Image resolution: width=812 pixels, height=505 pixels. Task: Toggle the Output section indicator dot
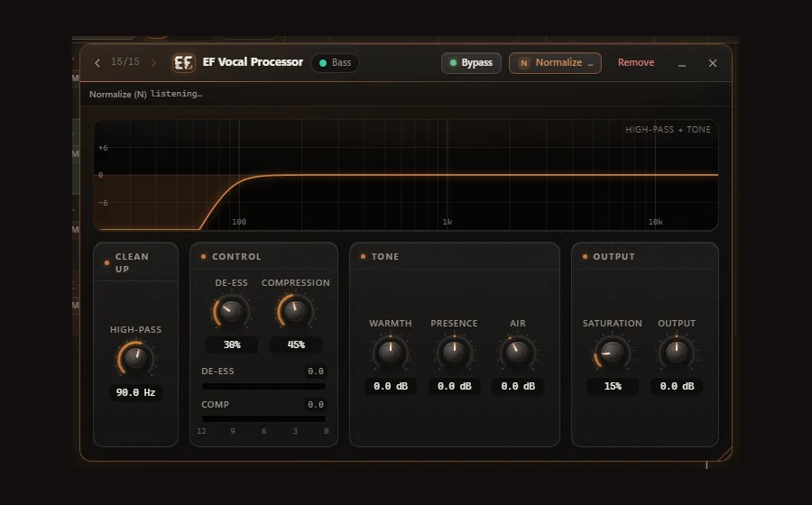[585, 257]
